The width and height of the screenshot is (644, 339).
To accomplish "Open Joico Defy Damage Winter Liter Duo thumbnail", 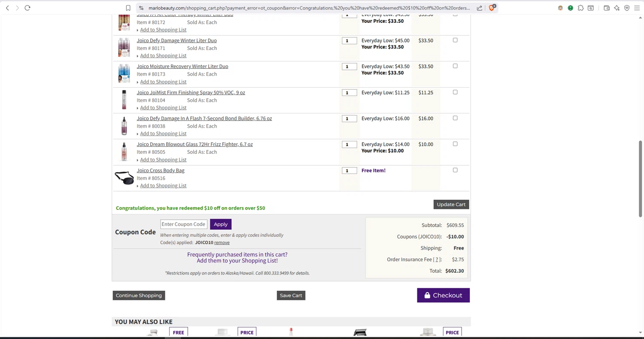I will click(x=124, y=47).
